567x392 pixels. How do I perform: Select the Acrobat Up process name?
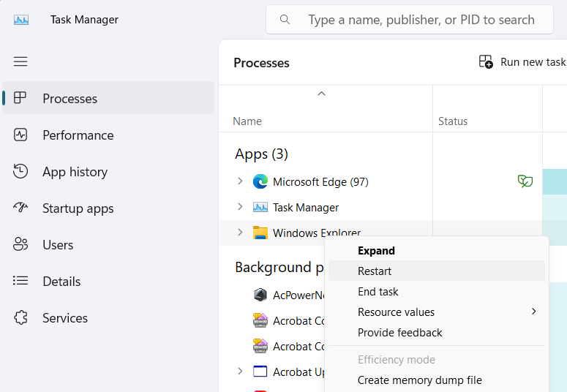298,372
